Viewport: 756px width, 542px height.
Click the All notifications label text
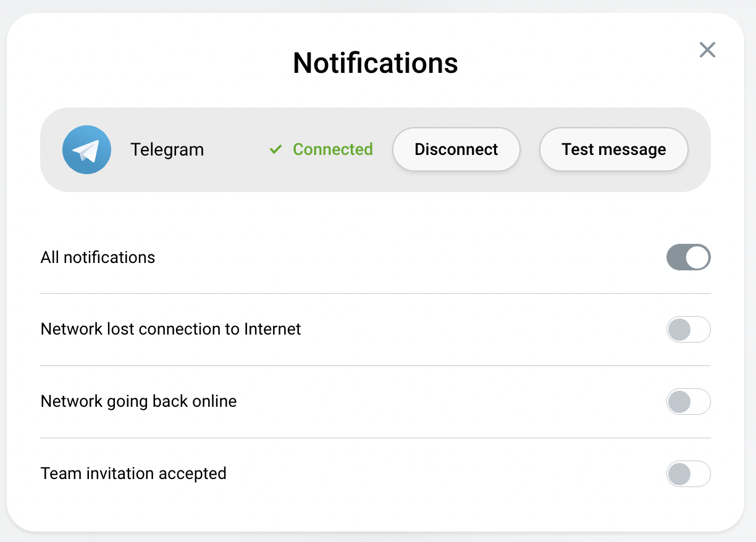(x=98, y=257)
